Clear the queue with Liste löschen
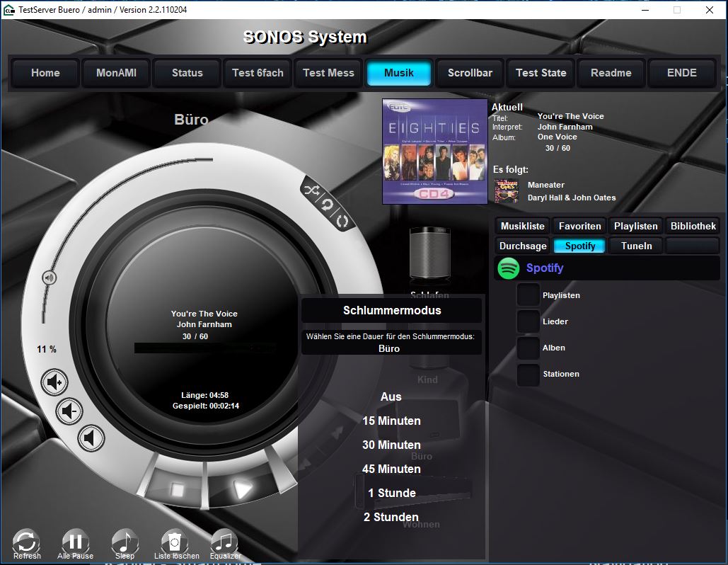 coord(175,542)
